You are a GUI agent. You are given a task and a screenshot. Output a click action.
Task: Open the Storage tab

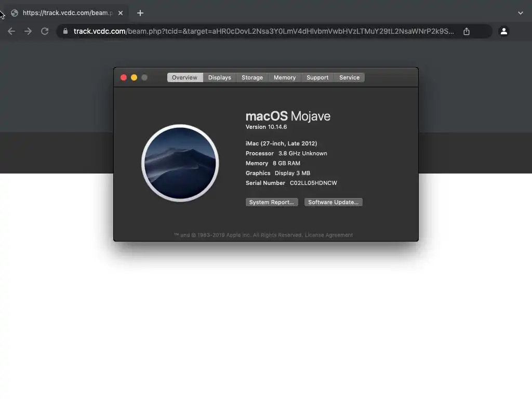(252, 77)
